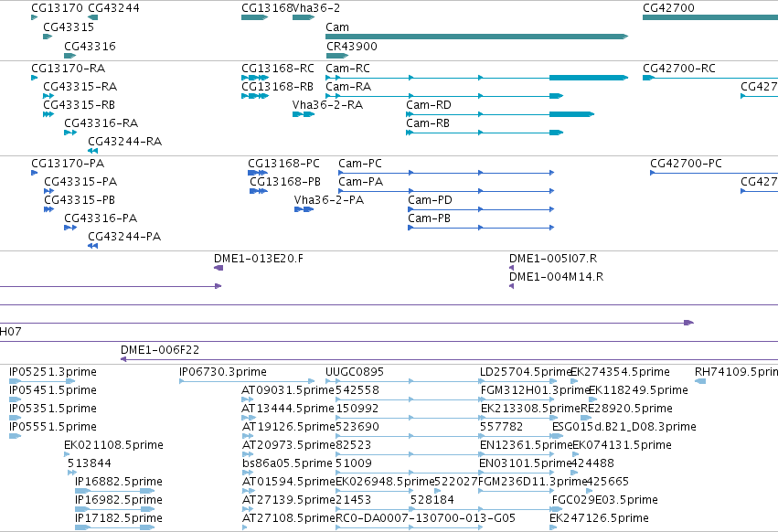Image resolution: width=778 pixels, height=532 pixels.
Task: Select protein CG43315-PA
Action: 80,182
